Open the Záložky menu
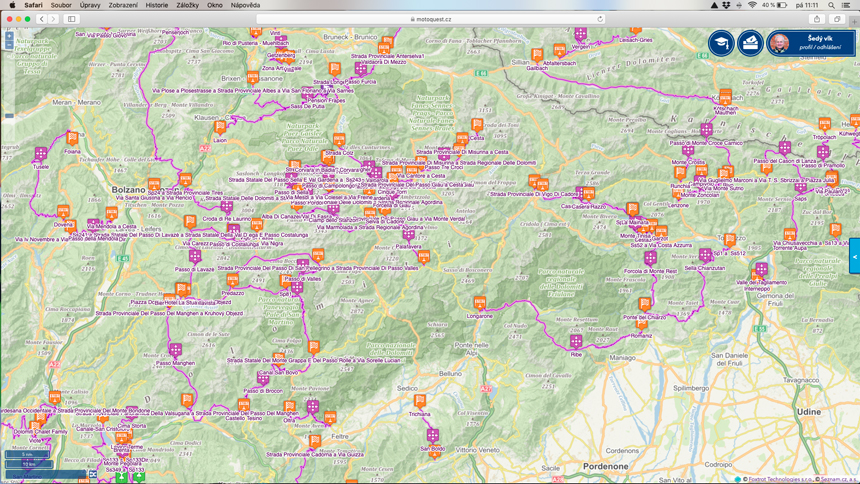 click(x=187, y=5)
